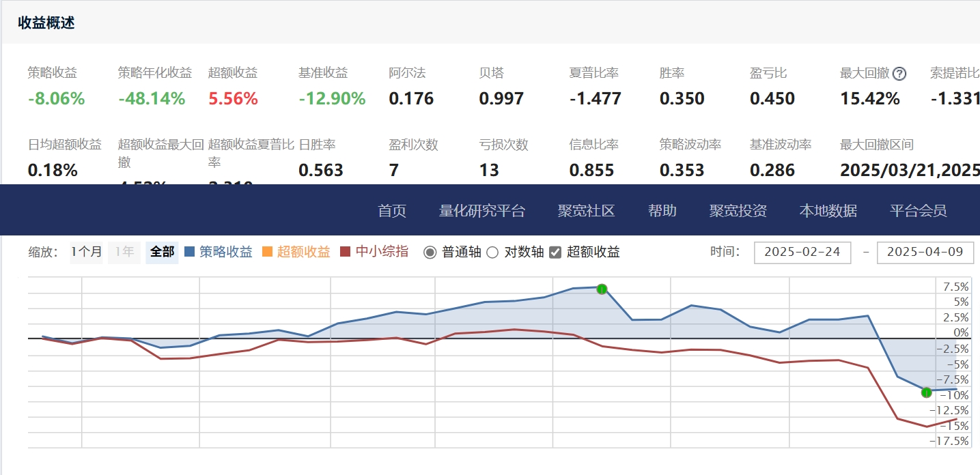Open the 平台会员 nav item
Image resolution: width=980 pixels, height=475 pixels.
point(919,211)
